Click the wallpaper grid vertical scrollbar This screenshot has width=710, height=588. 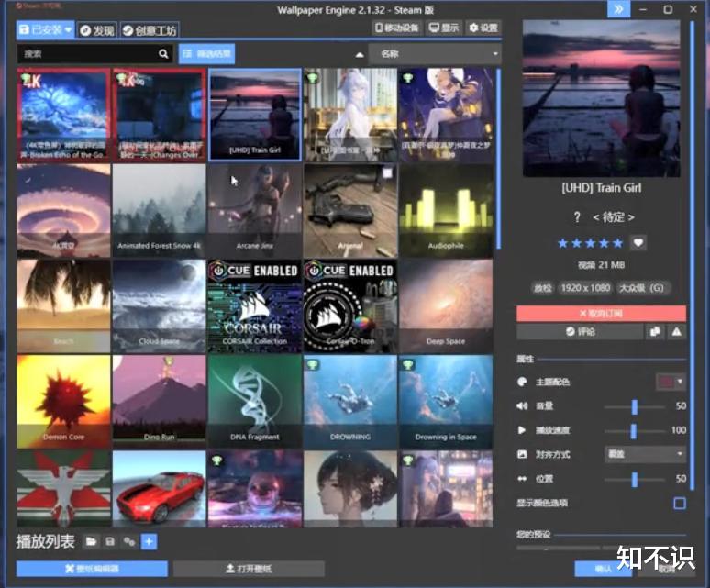coord(498,159)
